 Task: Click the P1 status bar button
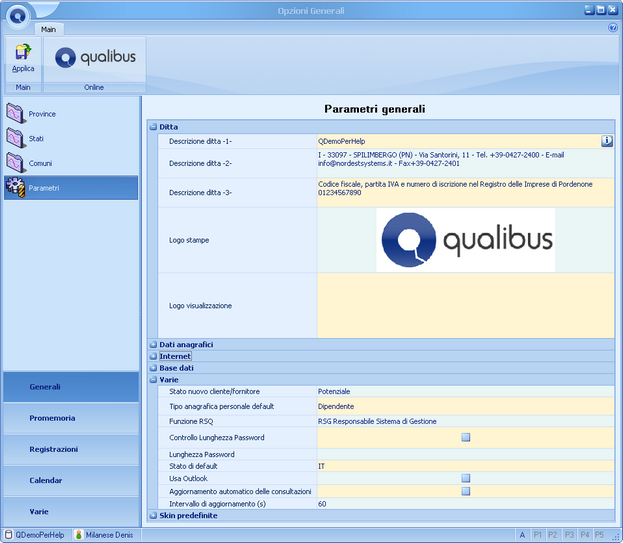[538, 535]
